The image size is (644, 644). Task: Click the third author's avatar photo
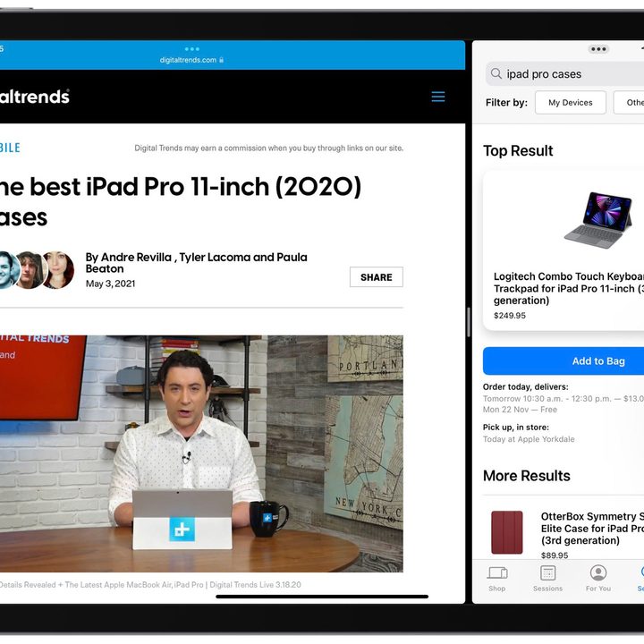[x=58, y=270]
